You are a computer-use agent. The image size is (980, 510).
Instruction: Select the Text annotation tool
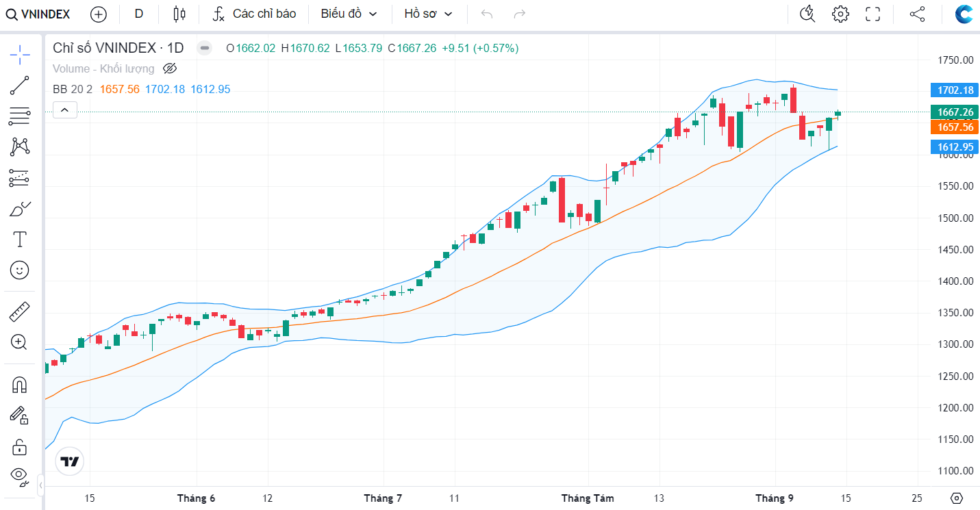(x=20, y=239)
